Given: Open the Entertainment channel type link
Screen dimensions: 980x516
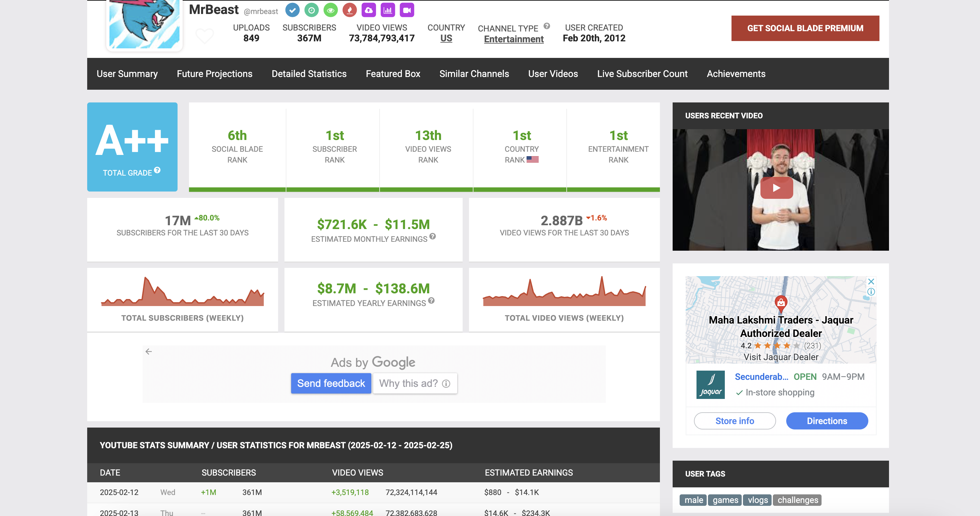Looking at the screenshot, I should click(x=514, y=39).
